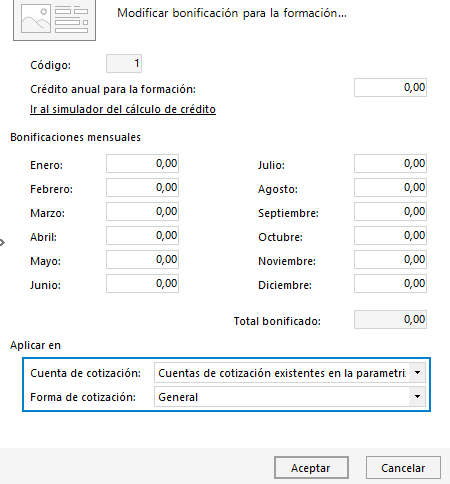
Task: Select the General combo box field
Action: pos(290,397)
